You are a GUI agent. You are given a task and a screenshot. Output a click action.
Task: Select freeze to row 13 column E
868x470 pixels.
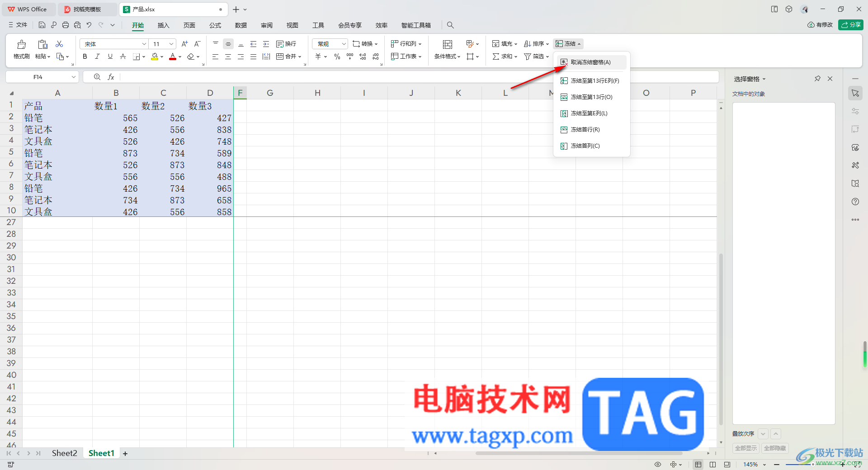pyautogui.click(x=592, y=81)
